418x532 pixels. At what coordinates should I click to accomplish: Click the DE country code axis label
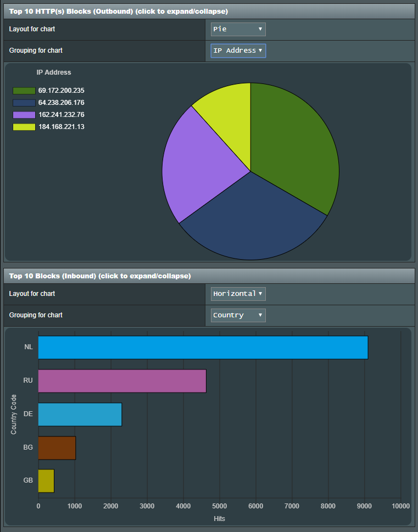(x=28, y=414)
